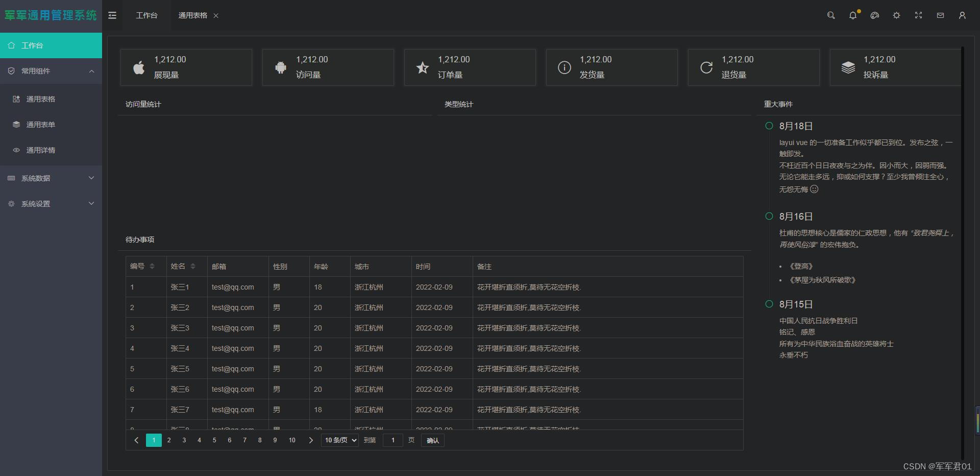Go to next page arrow in pagination

click(311, 440)
